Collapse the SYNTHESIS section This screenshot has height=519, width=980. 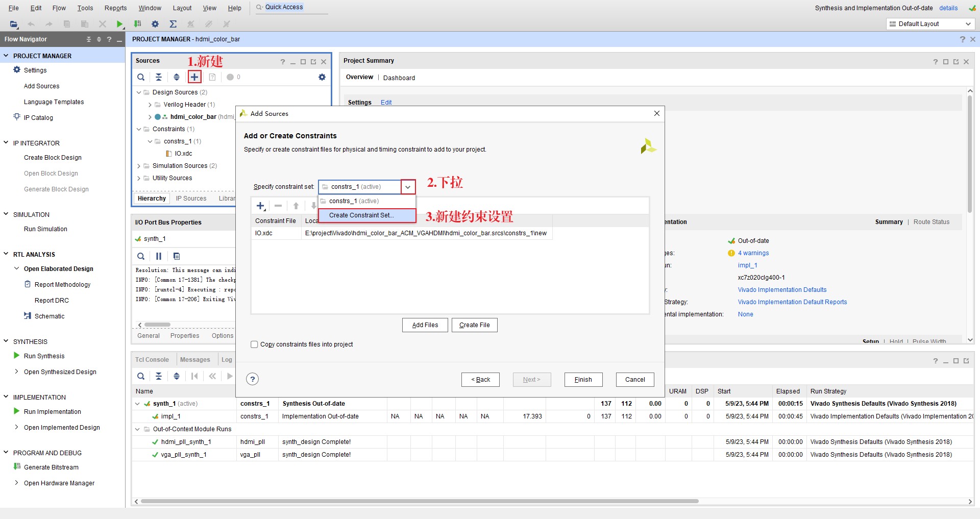tap(6, 341)
